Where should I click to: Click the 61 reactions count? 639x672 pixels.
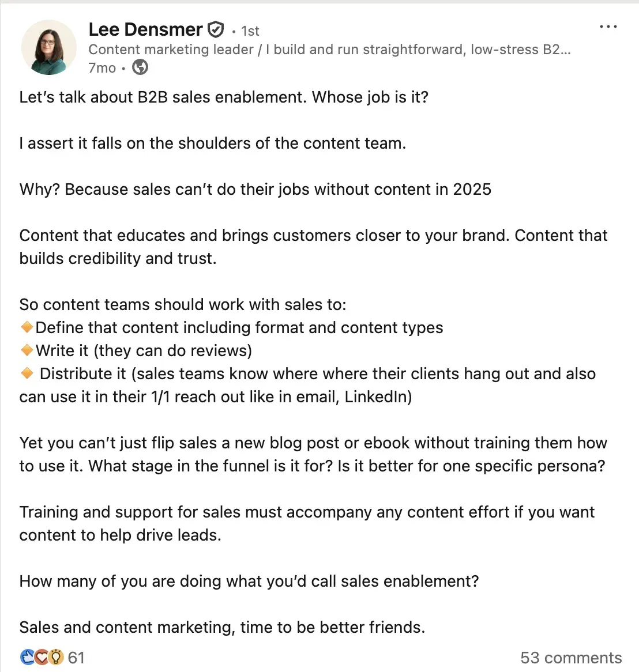click(x=76, y=657)
